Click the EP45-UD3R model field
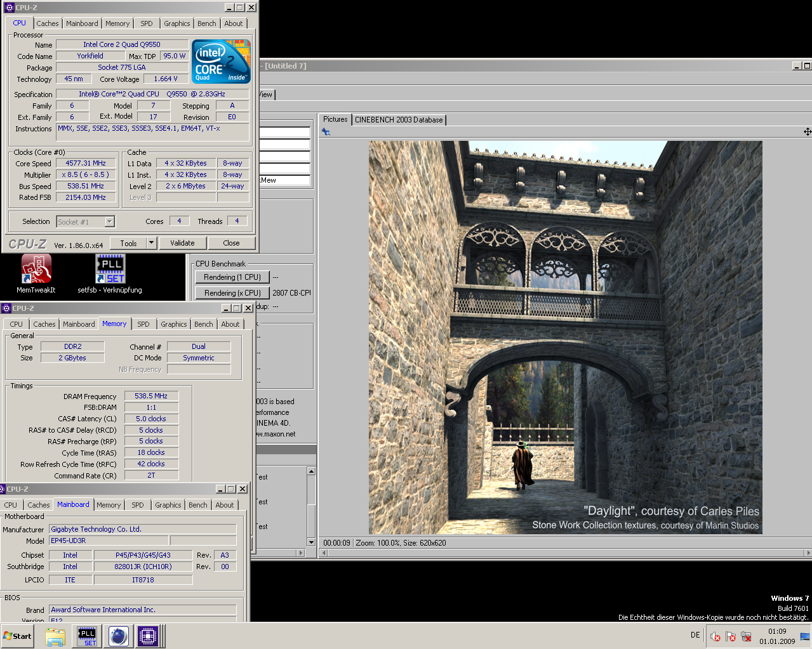The image size is (812, 649). pyautogui.click(x=109, y=541)
